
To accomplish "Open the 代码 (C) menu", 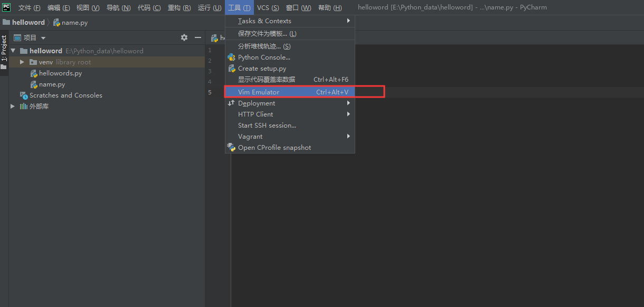I will tap(149, 8).
